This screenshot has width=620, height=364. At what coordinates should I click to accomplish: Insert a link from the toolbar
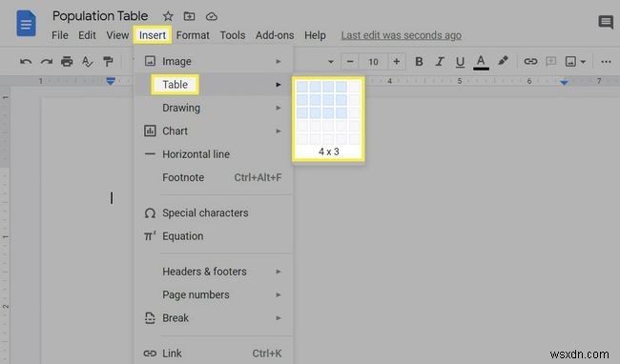[x=530, y=62]
